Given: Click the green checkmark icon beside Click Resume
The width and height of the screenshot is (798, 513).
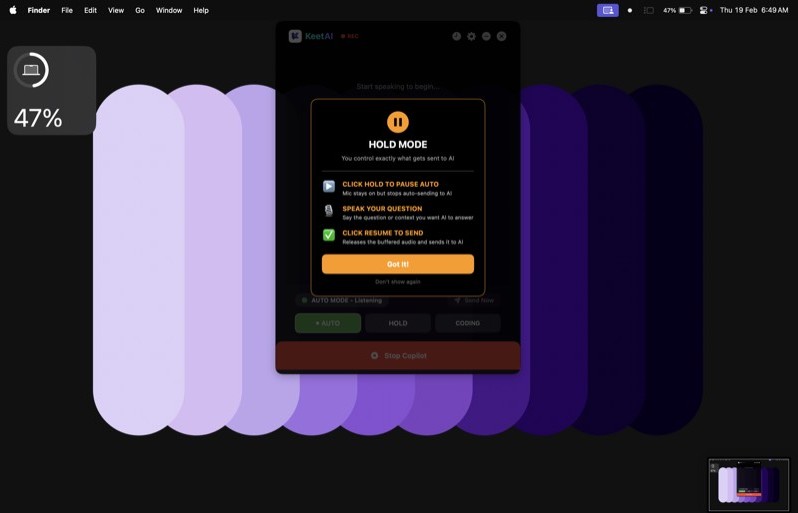Looking at the screenshot, I should 329,235.
